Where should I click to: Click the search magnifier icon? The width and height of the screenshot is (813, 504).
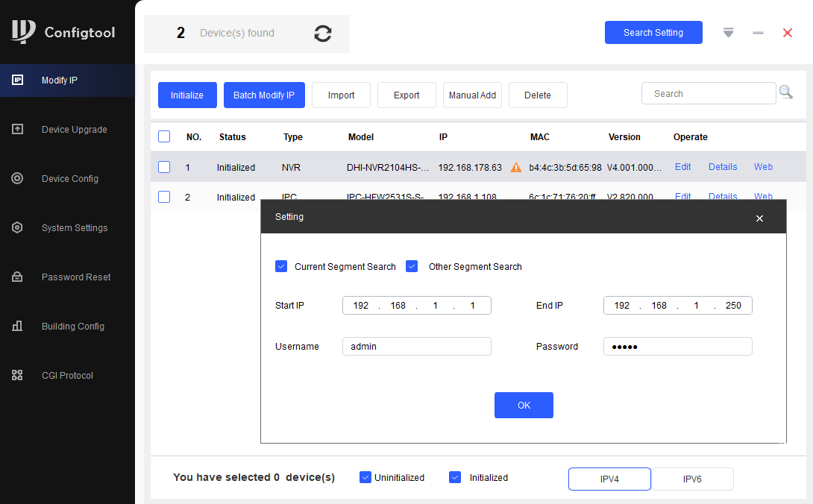(x=785, y=92)
